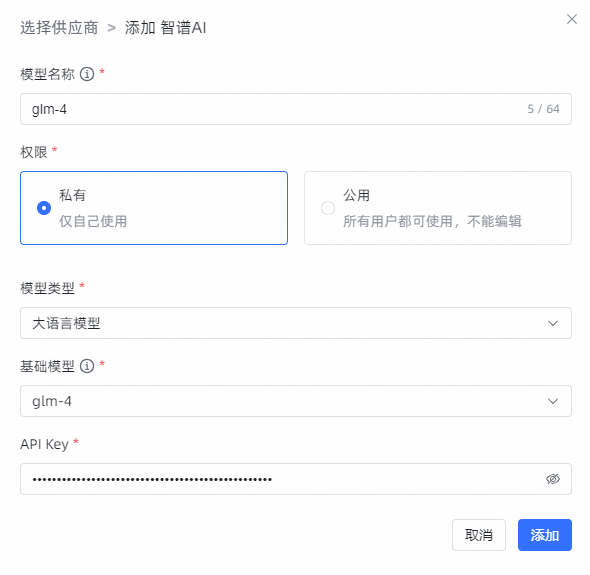Click the breadcrumb separator arrow
The image size is (590, 575).
tap(111, 28)
